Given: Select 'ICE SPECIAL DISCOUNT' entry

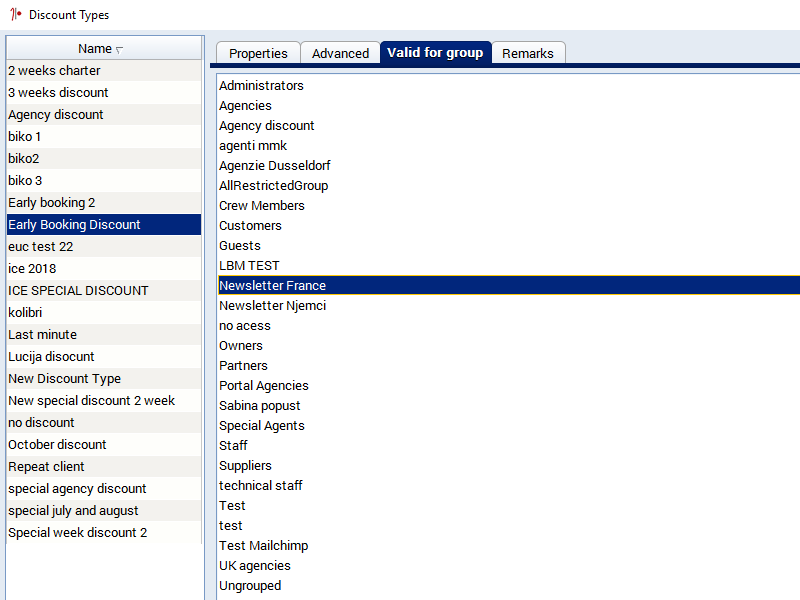Looking at the screenshot, I should tap(78, 291).
